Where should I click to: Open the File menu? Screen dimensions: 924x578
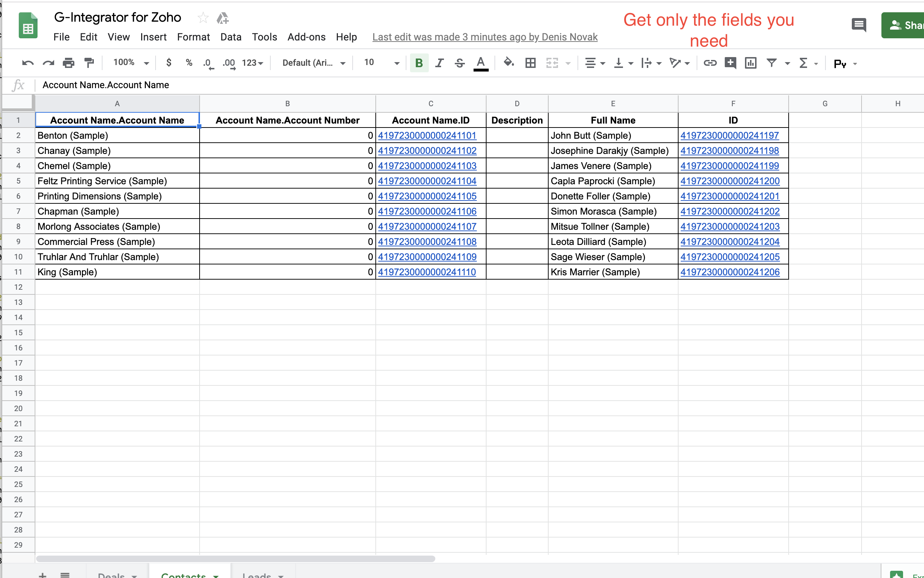click(x=61, y=37)
